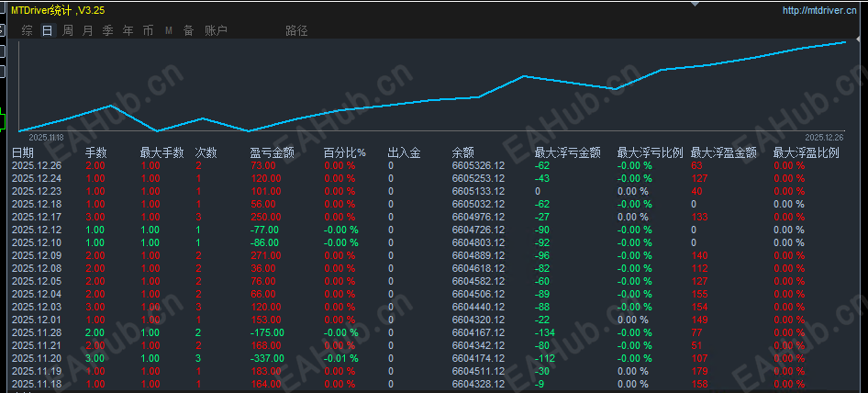Click the balance 6604328.12
868x393 pixels.
pyautogui.click(x=478, y=384)
